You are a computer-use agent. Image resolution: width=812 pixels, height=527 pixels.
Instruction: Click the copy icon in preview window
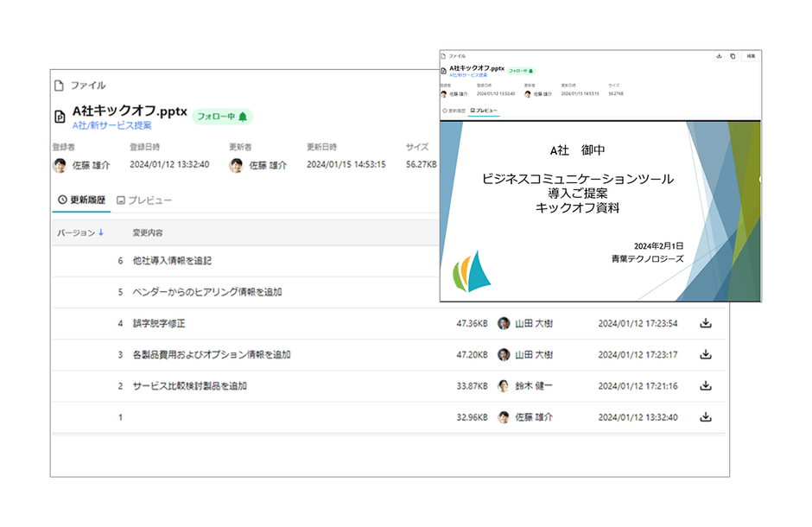pyautogui.click(x=733, y=56)
